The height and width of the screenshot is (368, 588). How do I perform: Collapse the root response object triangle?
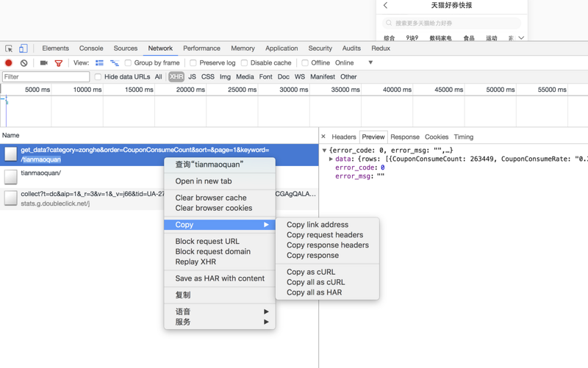(324, 151)
